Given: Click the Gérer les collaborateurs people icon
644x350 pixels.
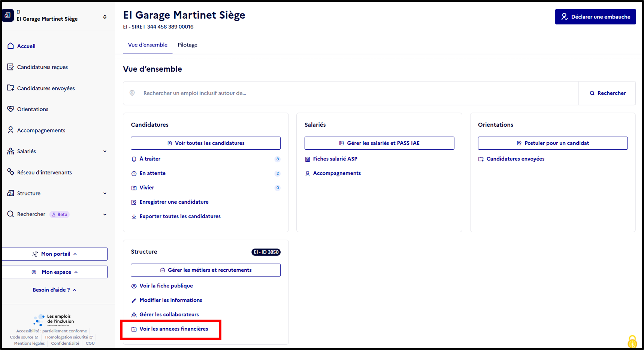Looking at the screenshot, I should click(134, 315).
